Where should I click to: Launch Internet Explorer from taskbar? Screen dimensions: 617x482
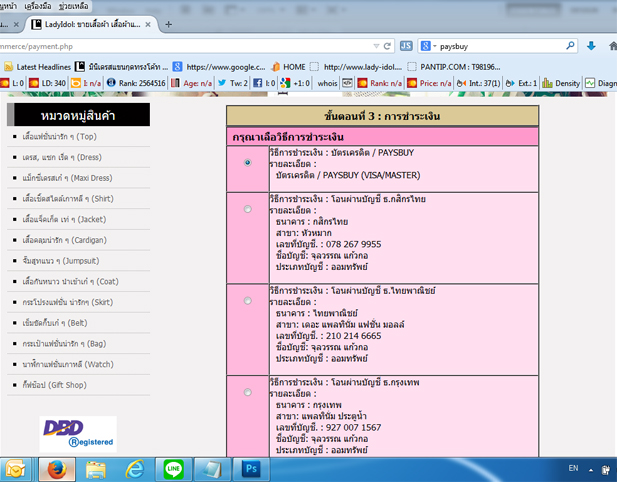point(135,469)
